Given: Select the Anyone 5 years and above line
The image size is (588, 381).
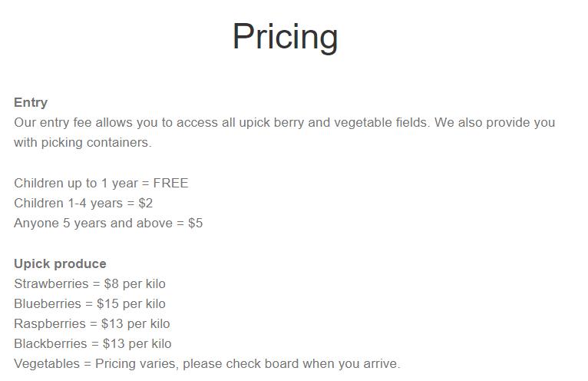Looking at the screenshot, I should (x=108, y=223).
